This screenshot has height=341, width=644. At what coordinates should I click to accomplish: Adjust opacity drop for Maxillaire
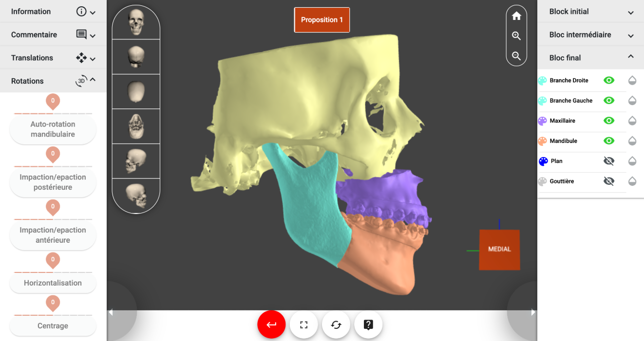tap(632, 121)
